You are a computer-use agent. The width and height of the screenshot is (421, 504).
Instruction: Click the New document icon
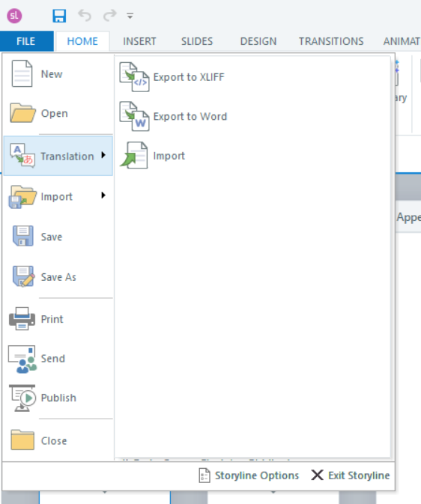[x=22, y=73]
